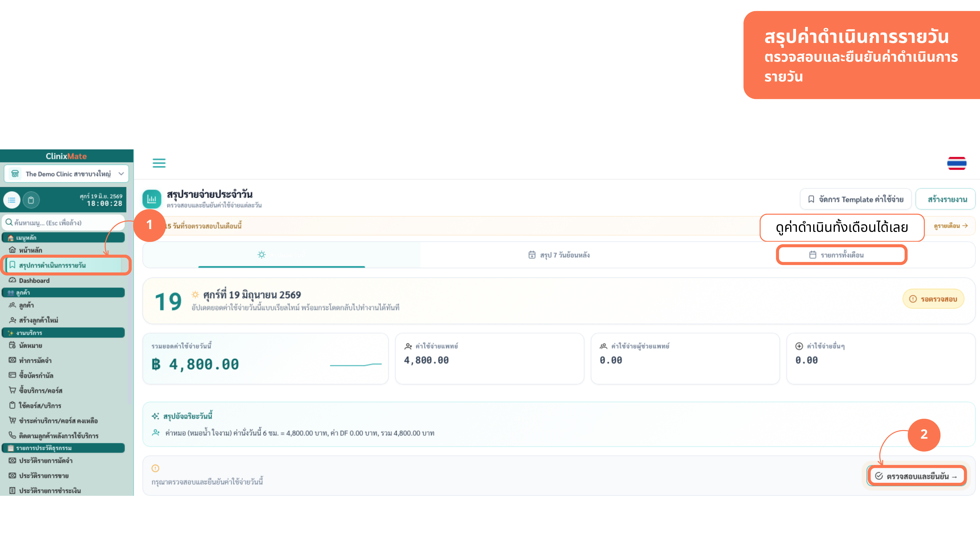Click the รอตรวจสอบ status badge
This screenshot has height=551, width=980.
pyautogui.click(x=933, y=299)
